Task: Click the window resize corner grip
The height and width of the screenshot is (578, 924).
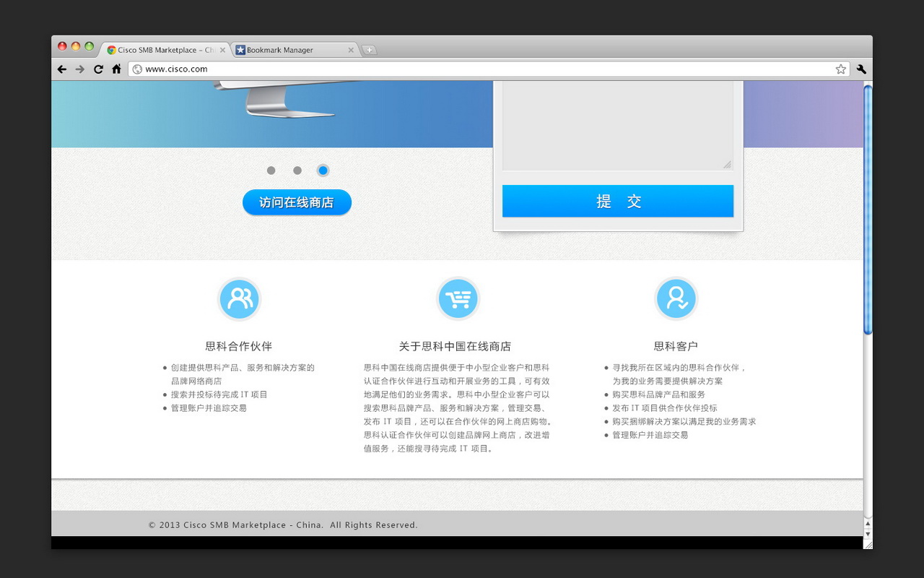Action: pyautogui.click(x=868, y=544)
